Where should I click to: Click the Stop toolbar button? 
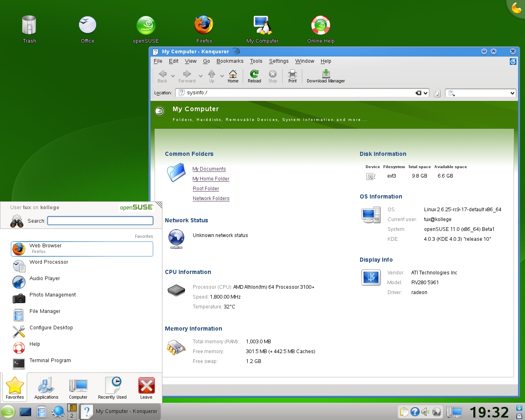tap(273, 76)
